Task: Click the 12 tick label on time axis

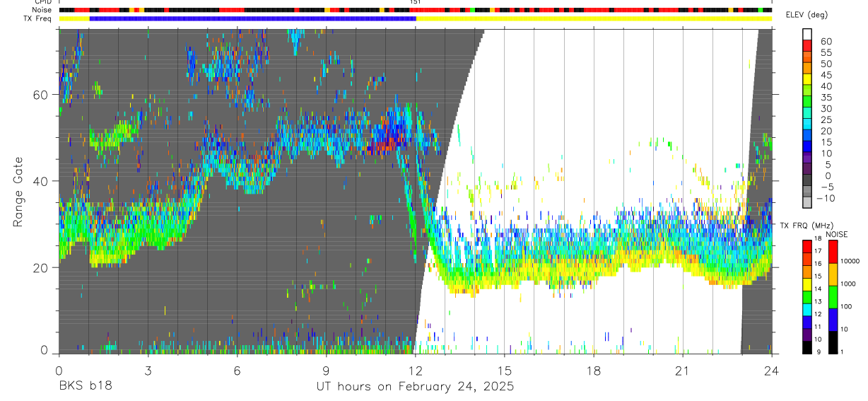Action: (415, 371)
